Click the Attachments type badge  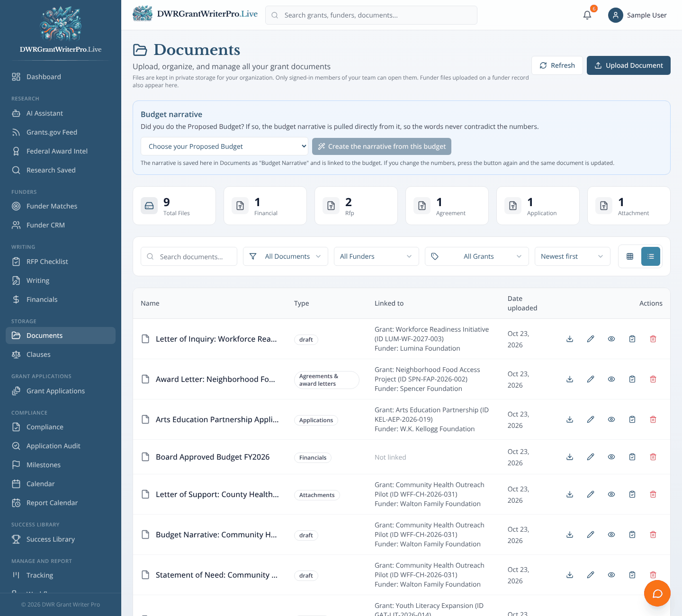[x=317, y=495]
